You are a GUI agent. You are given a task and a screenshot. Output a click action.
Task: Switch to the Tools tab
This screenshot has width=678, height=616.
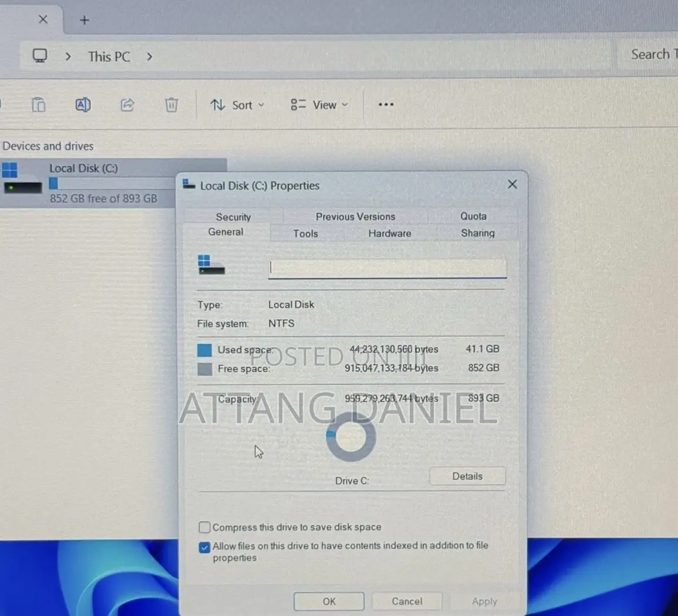[306, 234]
